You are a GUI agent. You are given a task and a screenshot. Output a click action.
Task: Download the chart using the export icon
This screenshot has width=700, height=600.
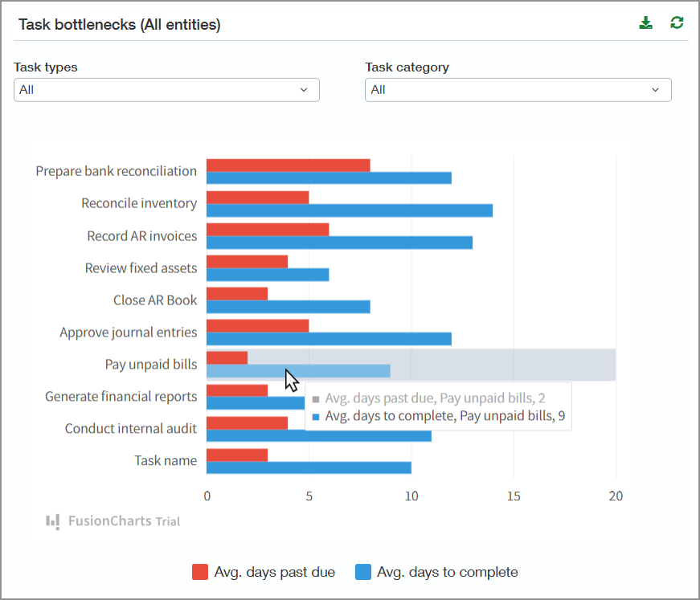point(645,22)
